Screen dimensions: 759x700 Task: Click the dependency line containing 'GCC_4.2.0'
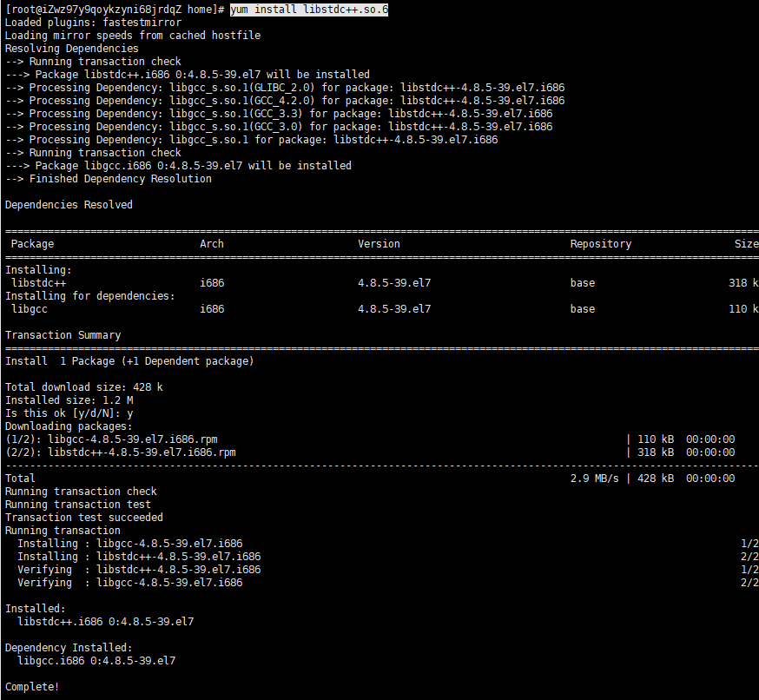(285, 101)
